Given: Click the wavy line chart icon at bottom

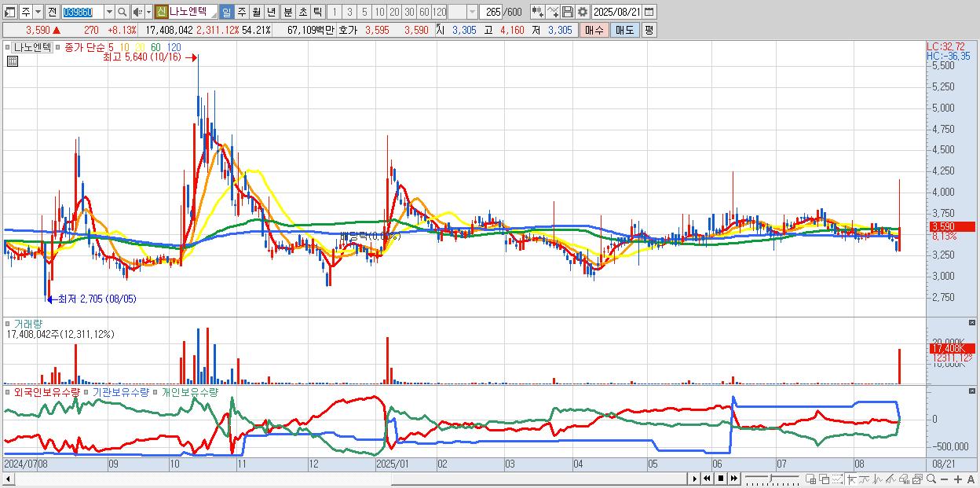Looking at the screenshot, I should [x=865, y=479].
